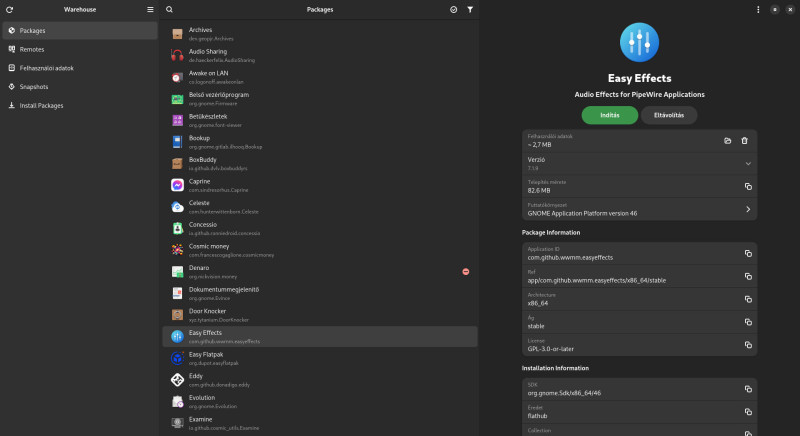Open the three-dot menu in details pane
The image size is (800, 436).
(x=758, y=10)
